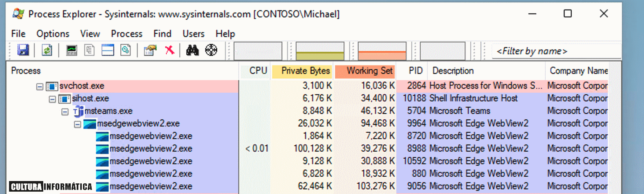Click icon of msedgewebview2.exe PID 10592

pos(102,162)
